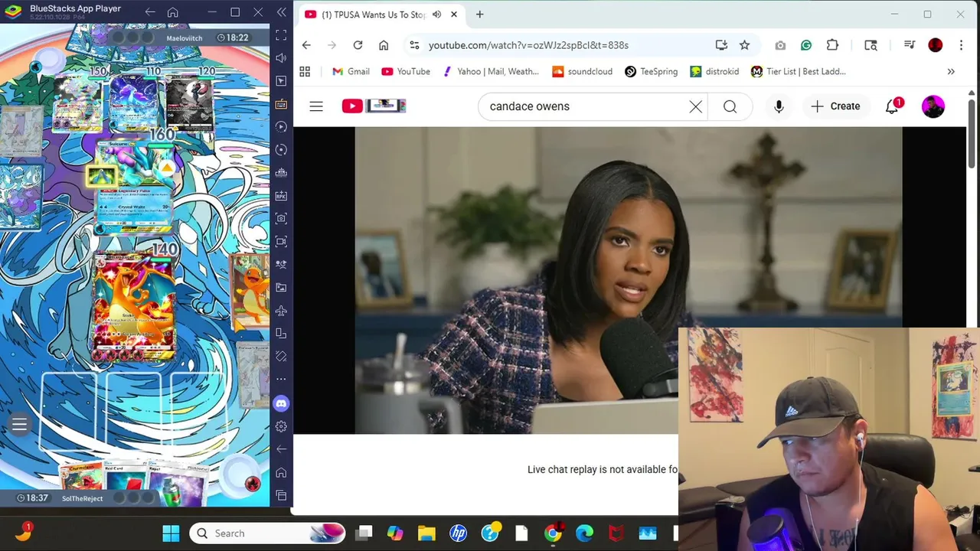Click the camera extension icon in Chrome

point(780,45)
